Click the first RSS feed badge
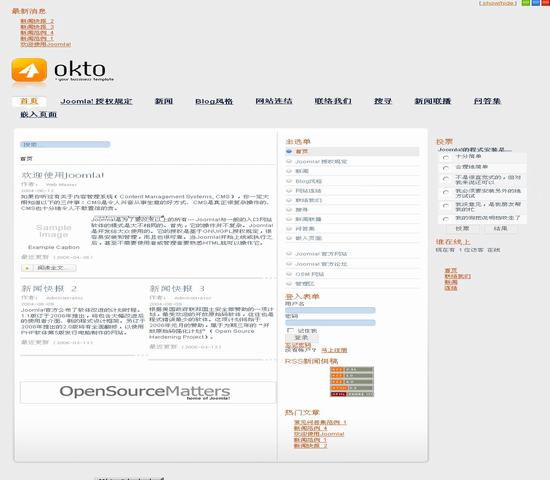550x480 pixels. point(352,369)
